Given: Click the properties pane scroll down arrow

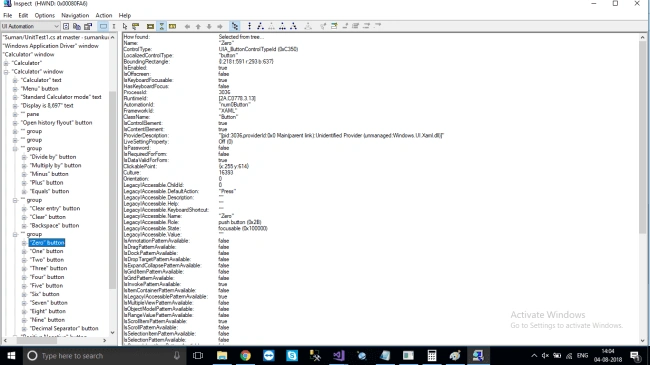Looking at the screenshot, I should pos(642,341).
